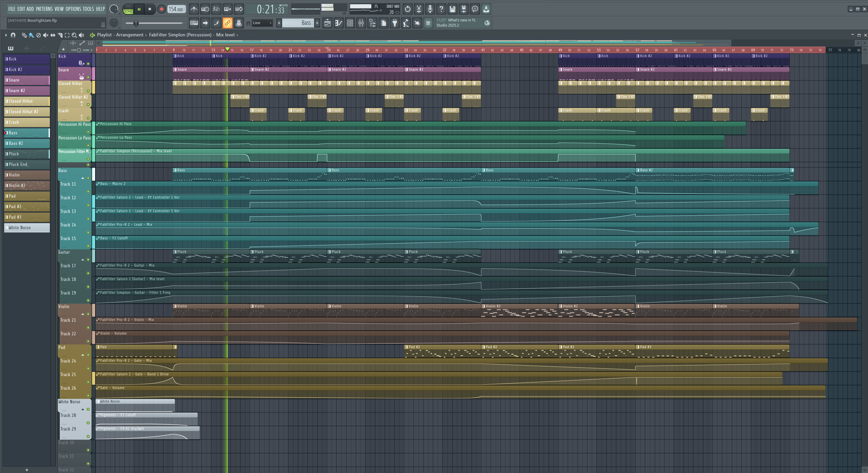Viewport: 868px width, 473px height.
Task: Select the paint brush tool in playlist
Action: (31, 35)
